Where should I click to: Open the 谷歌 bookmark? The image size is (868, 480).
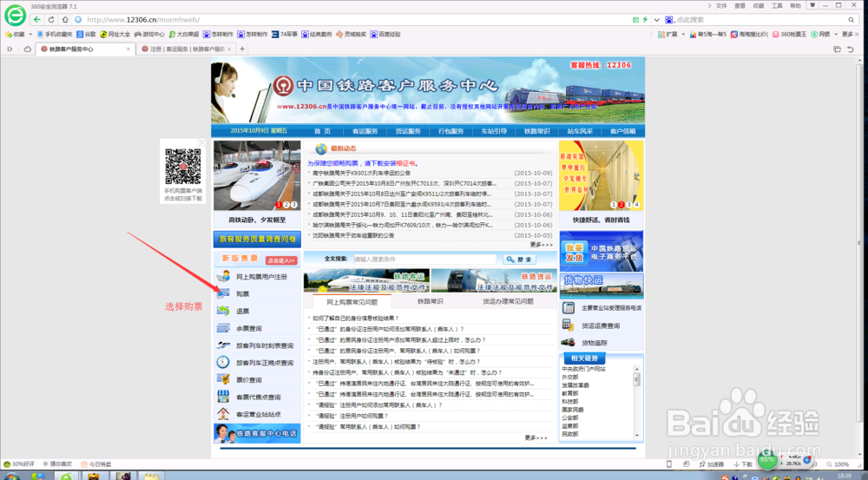86,35
